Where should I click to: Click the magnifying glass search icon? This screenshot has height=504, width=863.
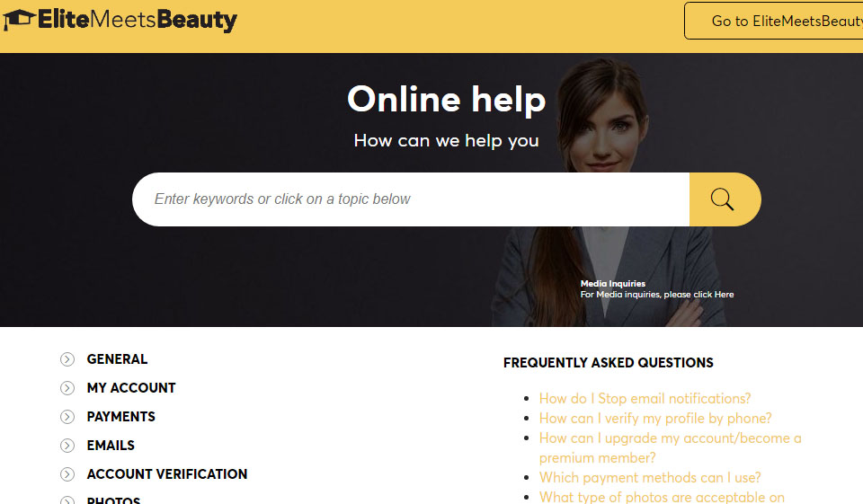[x=723, y=199]
